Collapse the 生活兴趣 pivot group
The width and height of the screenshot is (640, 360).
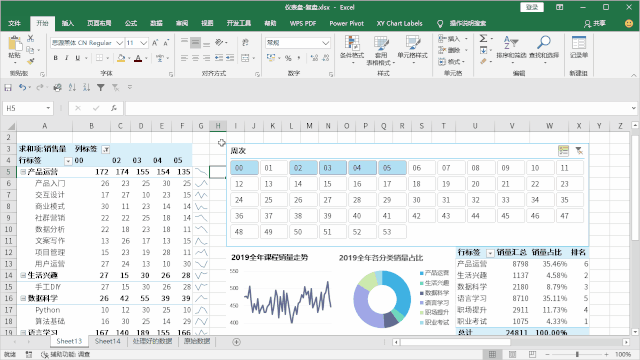[x=23, y=276]
